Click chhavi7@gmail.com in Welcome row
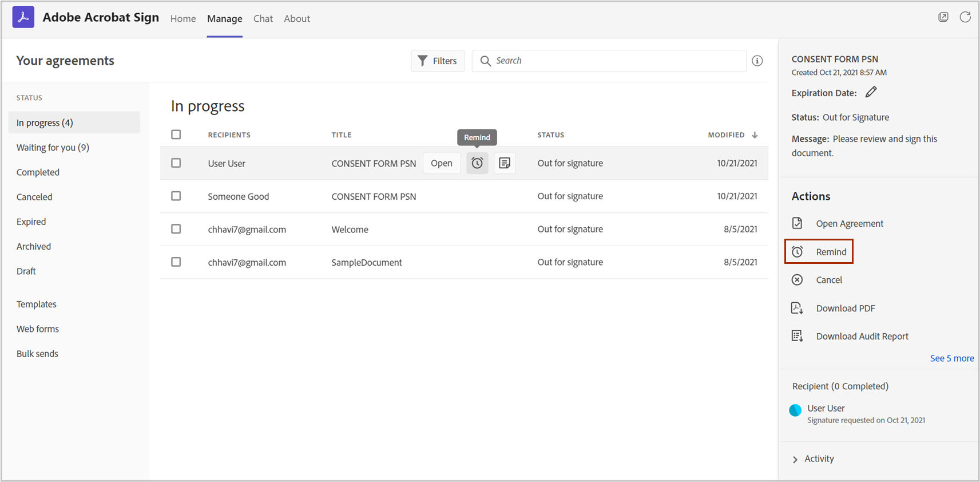The height and width of the screenshot is (482, 980). pyautogui.click(x=247, y=230)
